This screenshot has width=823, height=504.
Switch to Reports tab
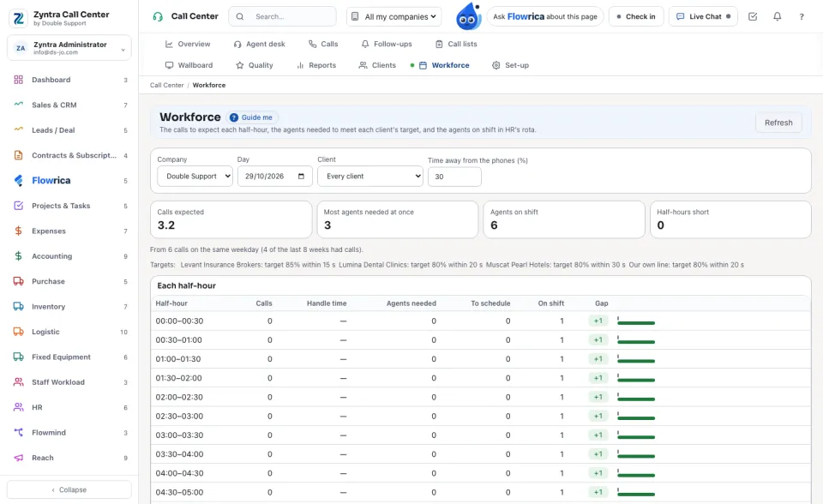click(x=316, y=65)
